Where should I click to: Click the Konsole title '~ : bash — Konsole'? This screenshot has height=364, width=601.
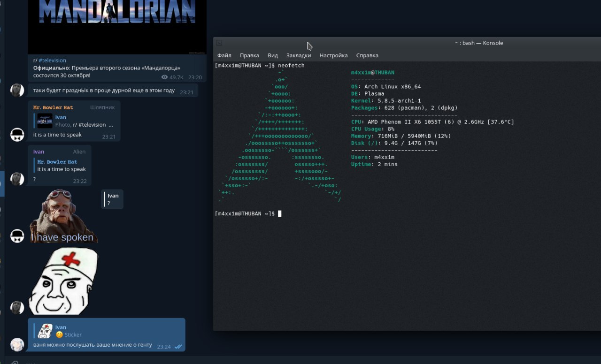point(479,43)
